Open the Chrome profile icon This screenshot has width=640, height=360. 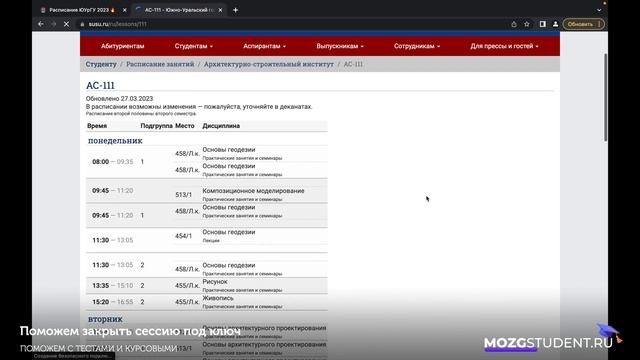(556, 24)
